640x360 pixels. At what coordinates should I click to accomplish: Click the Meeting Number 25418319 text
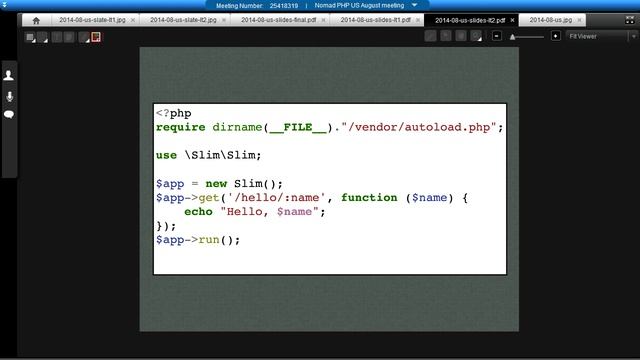[257, 6]
